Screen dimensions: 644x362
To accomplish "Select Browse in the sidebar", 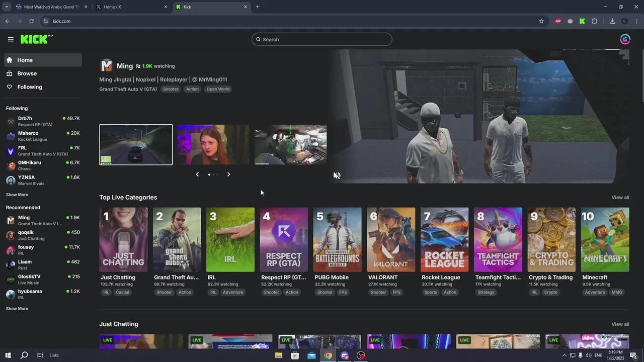I will tap(27, 73).
